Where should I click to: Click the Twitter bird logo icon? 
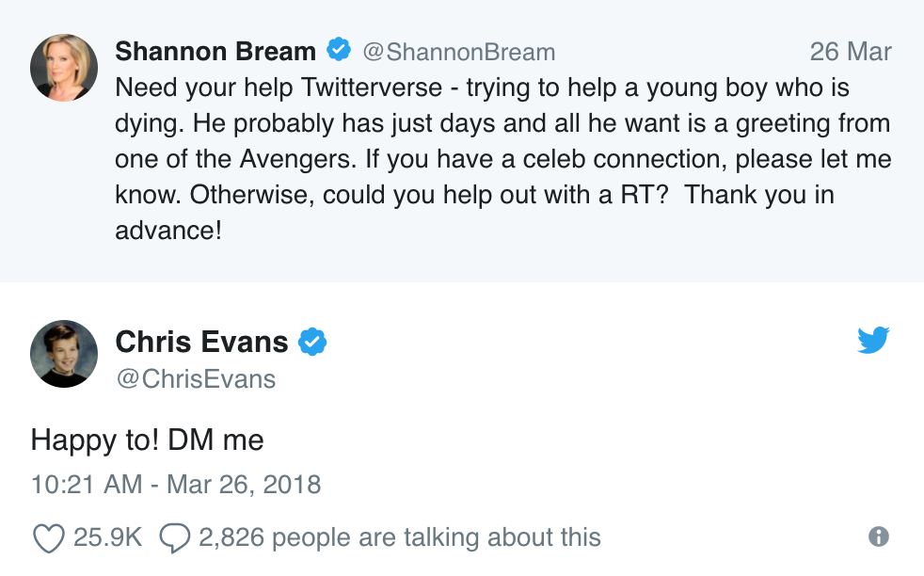(x=873, y=340)
